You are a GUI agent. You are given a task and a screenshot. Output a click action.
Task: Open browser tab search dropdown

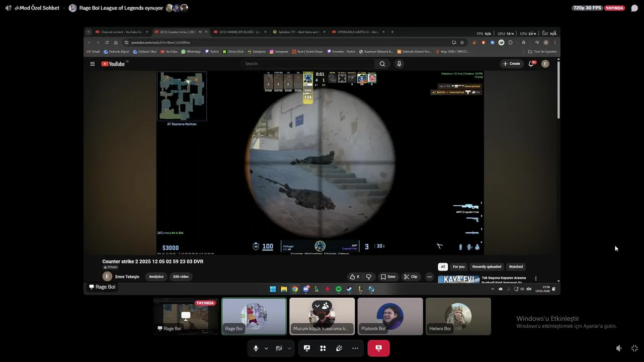tap(89, 32)
